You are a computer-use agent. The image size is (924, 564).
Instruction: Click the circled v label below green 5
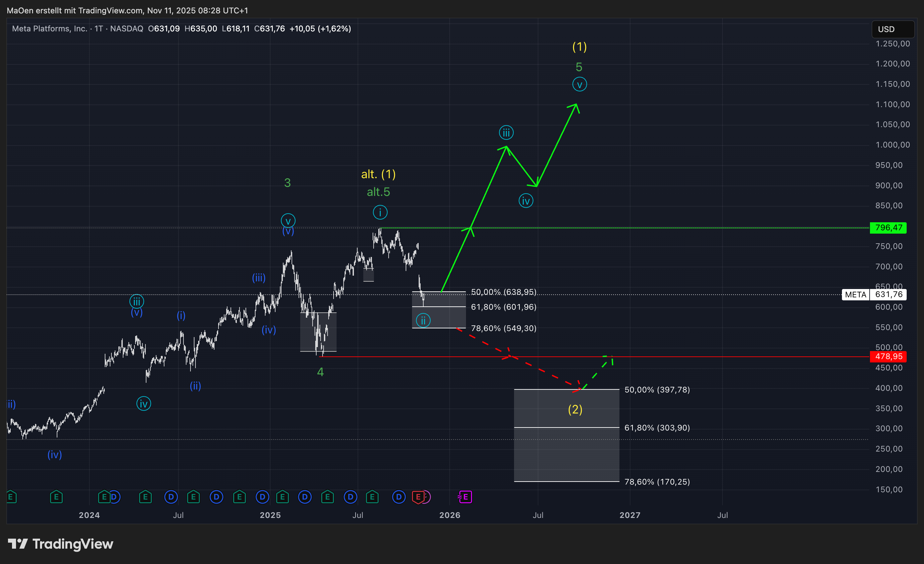579,84
